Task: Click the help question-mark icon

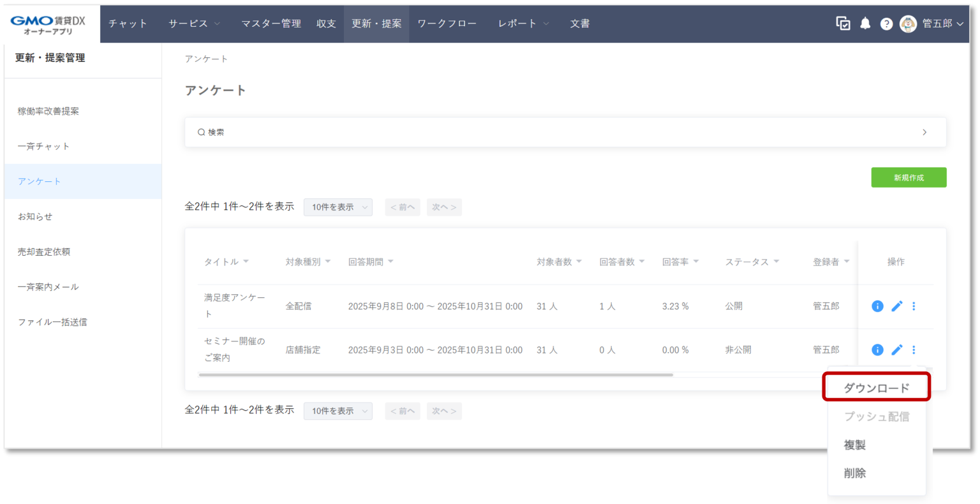Action: click(886, 23)
